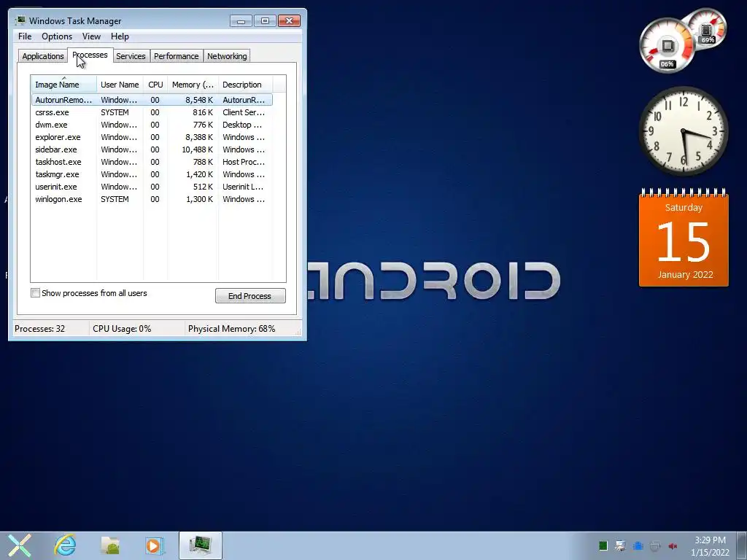Click the orange calendar gadget
The image size is (747, 560).
click(x=684, y=238)
